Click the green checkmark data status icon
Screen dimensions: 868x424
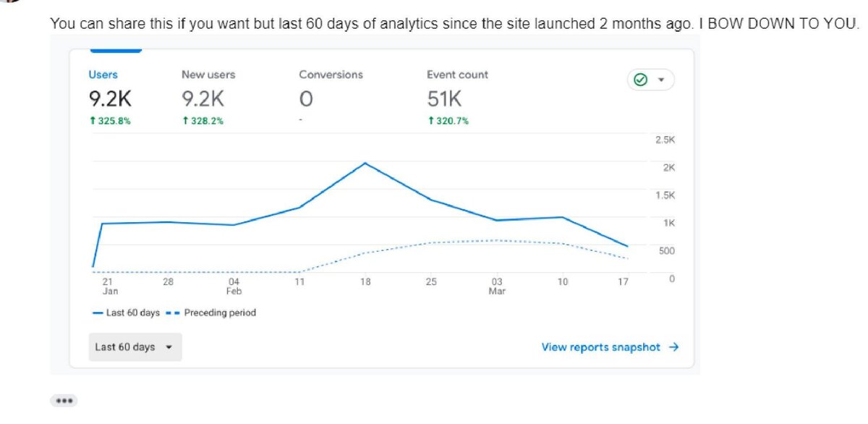640,80
